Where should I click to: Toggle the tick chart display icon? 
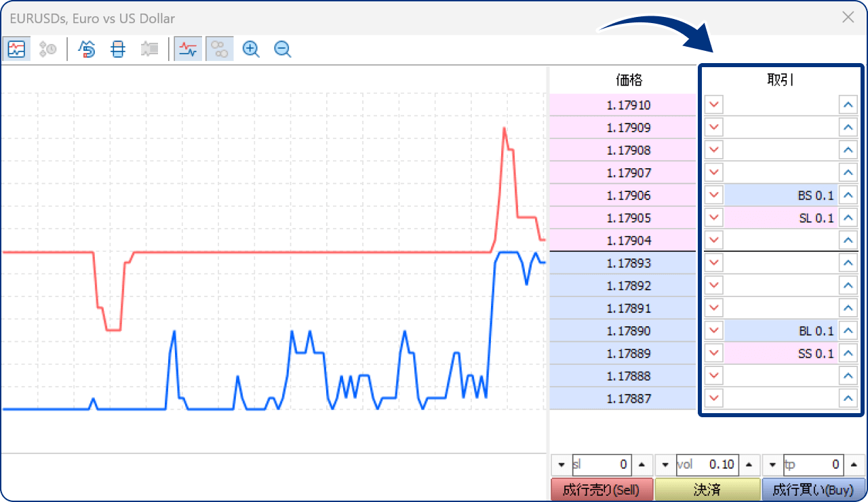point(16,49)
